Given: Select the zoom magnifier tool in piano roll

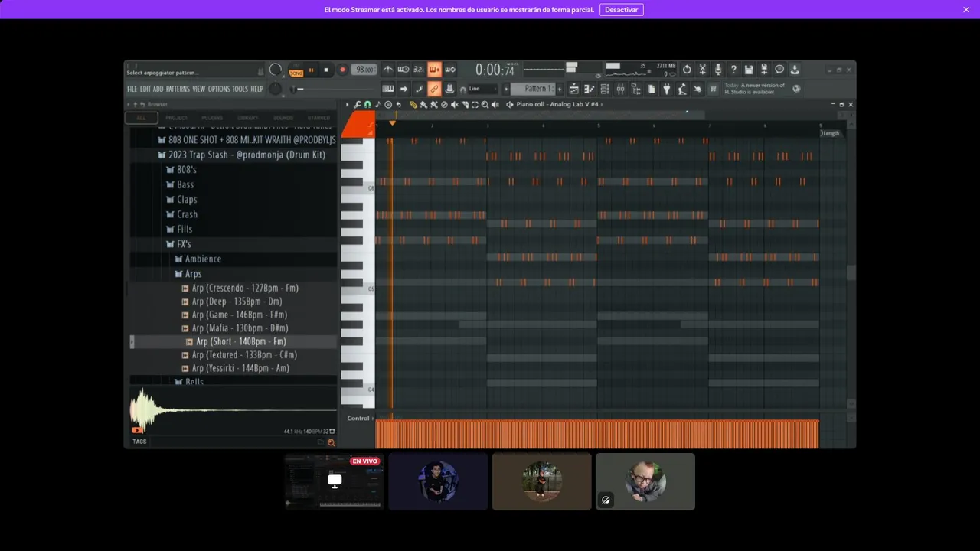Looking at the screenshot, I should [485, 104].
